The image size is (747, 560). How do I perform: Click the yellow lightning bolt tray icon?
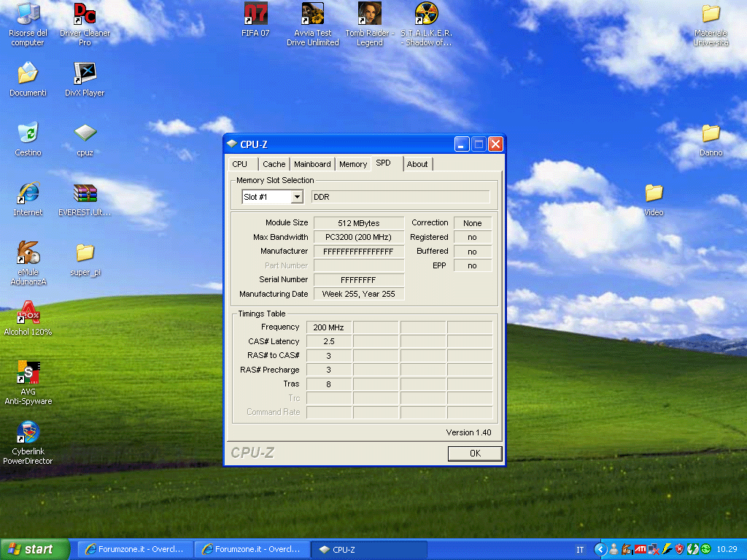point(667,549)
